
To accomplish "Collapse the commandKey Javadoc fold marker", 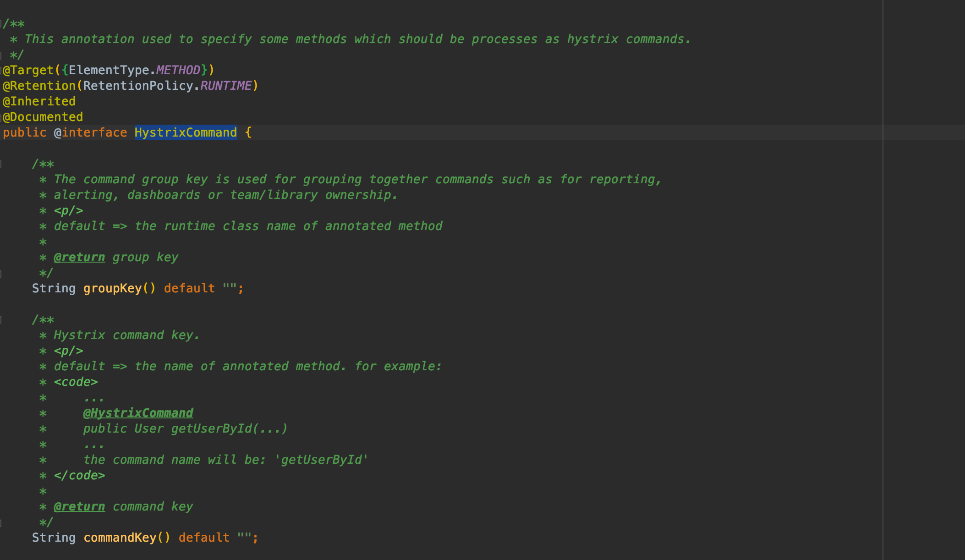I will (x=1, y=319).
